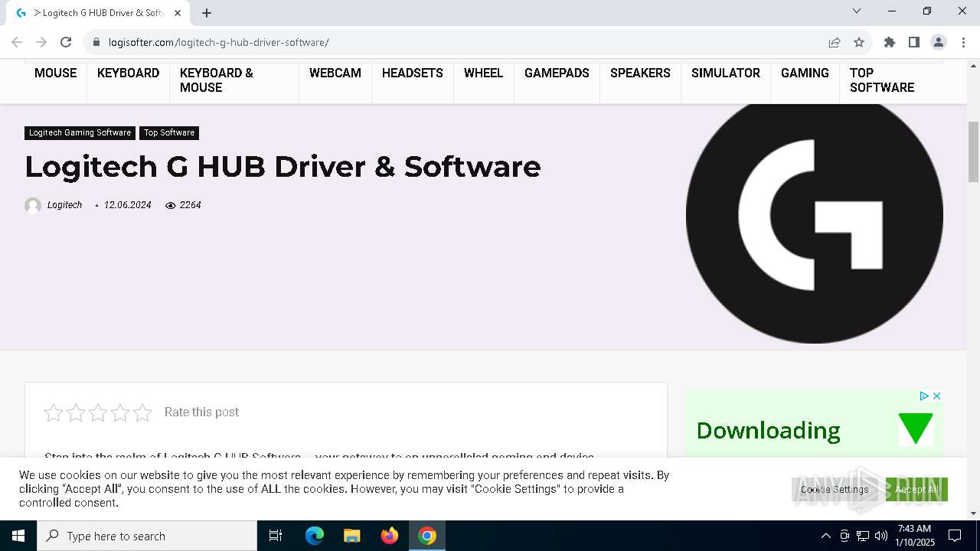Launch Firefox from the taskbar
This screenshot has height=551, width=980.
tap(390, 536)
